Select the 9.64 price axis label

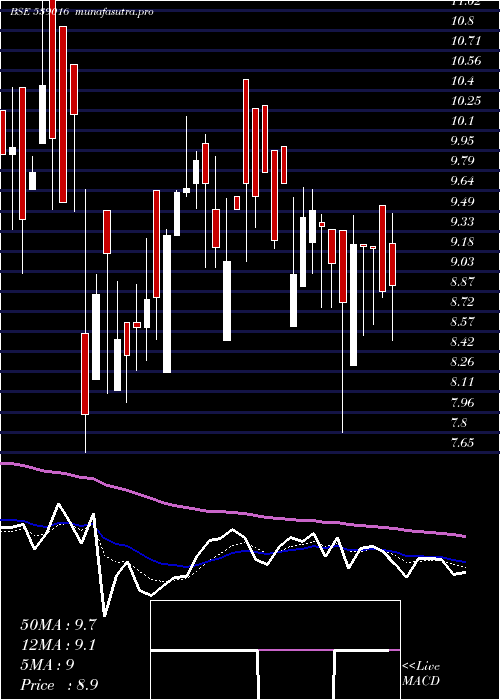pos(463,181)
